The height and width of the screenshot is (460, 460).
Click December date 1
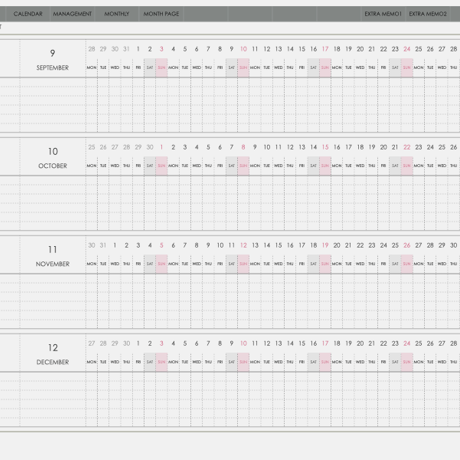(x=138, y=343)
